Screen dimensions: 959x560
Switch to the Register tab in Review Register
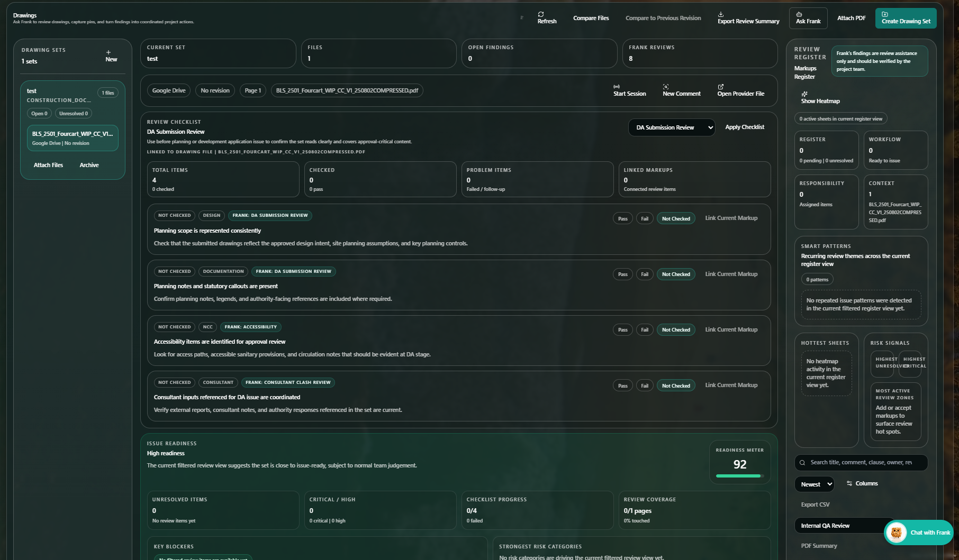804,76
